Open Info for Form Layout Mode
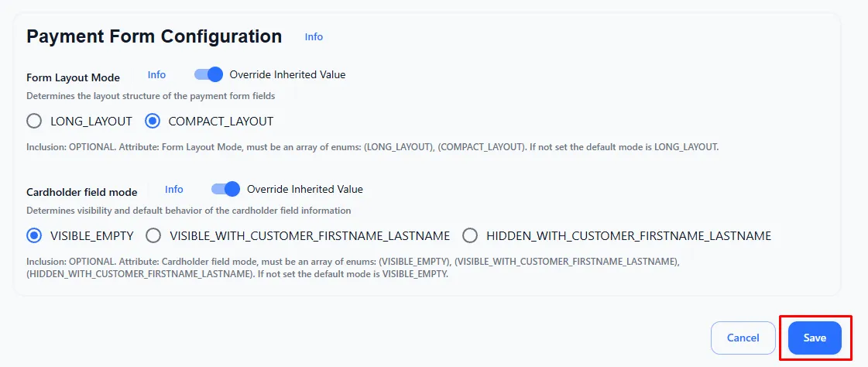 tap(156, 75)
